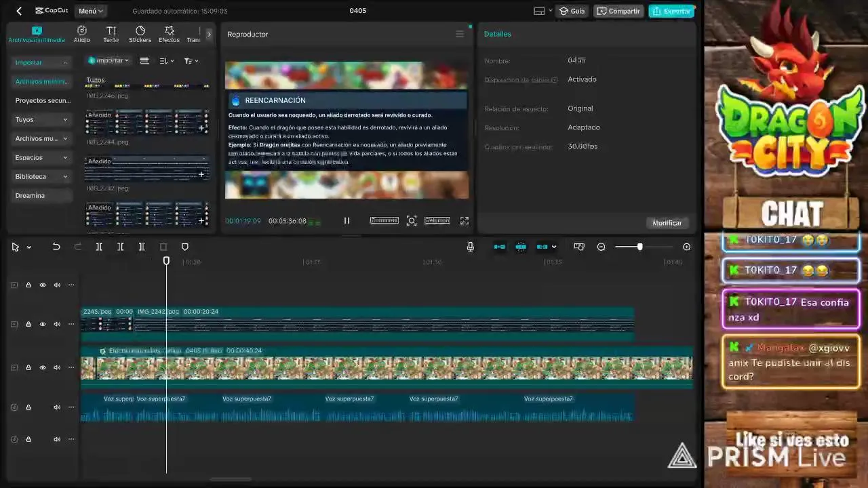Click the playhead marker on the ruler
Screen dimensions: 868x488
tap(166, 260)
